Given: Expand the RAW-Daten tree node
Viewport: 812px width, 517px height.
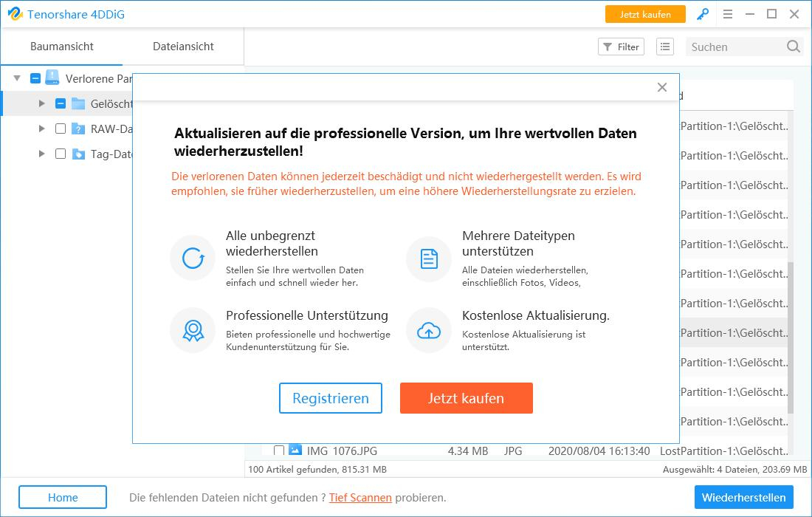Looking at the screenshot, I should (x=42, y=129).
